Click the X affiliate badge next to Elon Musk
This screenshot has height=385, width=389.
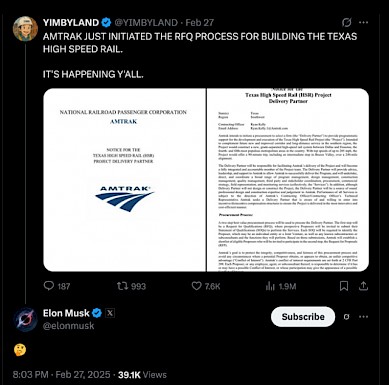tap(110, 313)
